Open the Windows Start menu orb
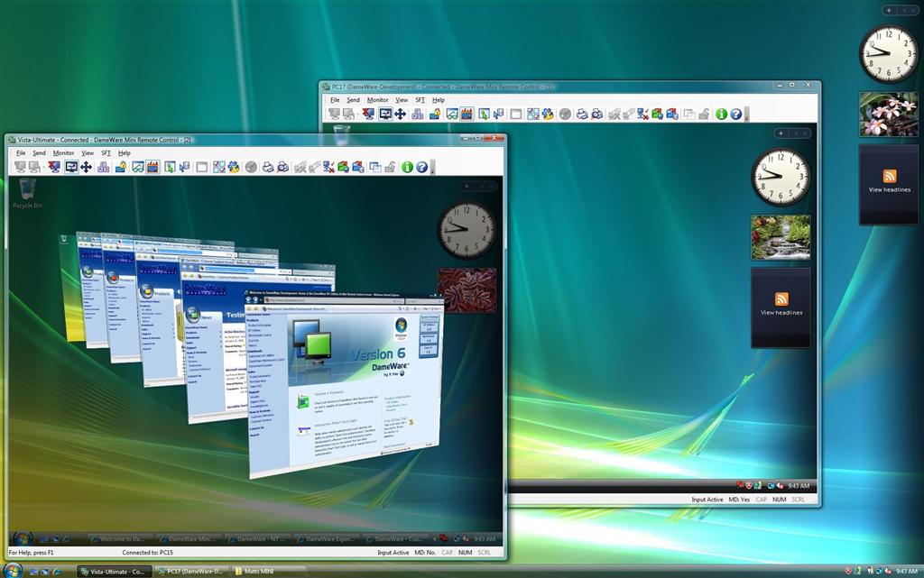 [13, 571]
